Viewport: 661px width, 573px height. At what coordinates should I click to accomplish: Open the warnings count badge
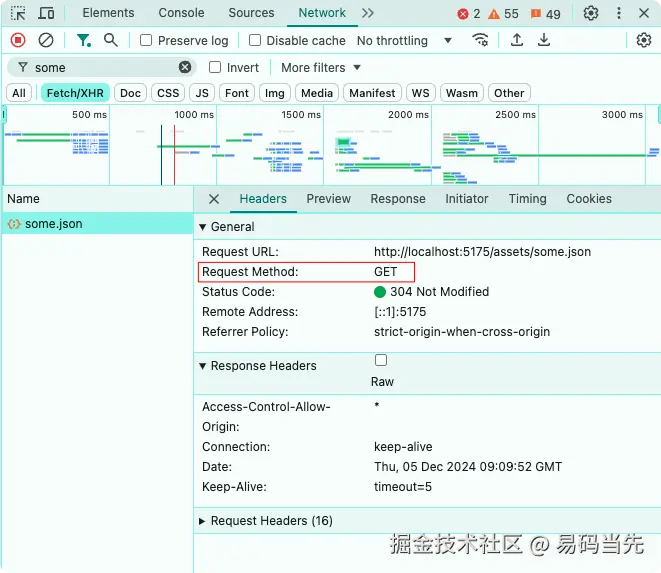(x=503, y=14)
